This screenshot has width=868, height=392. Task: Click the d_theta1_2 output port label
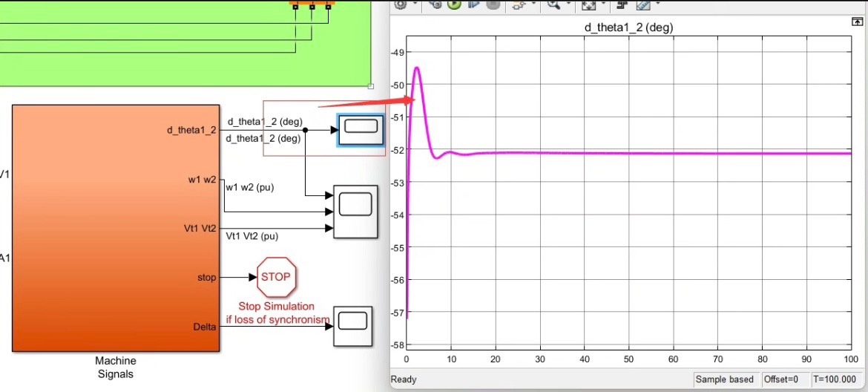191,130
